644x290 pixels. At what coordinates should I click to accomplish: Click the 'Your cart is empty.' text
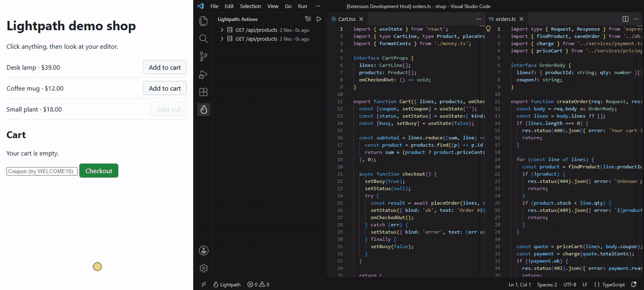pyautogui.click(x=33, y=153)
